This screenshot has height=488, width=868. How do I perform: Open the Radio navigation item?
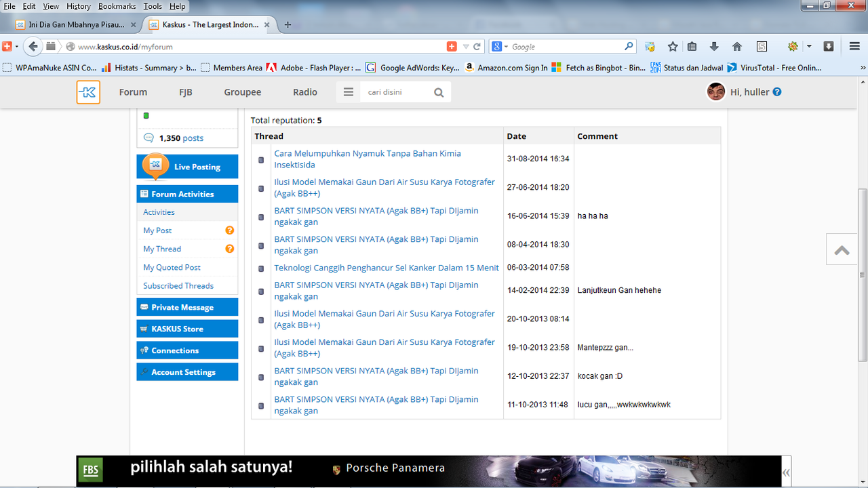[x=305, y=92]
